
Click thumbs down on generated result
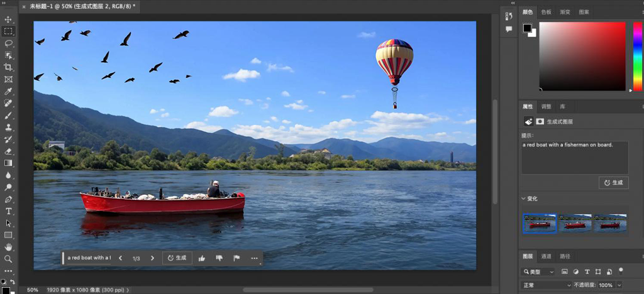click(x=219, y=258)
